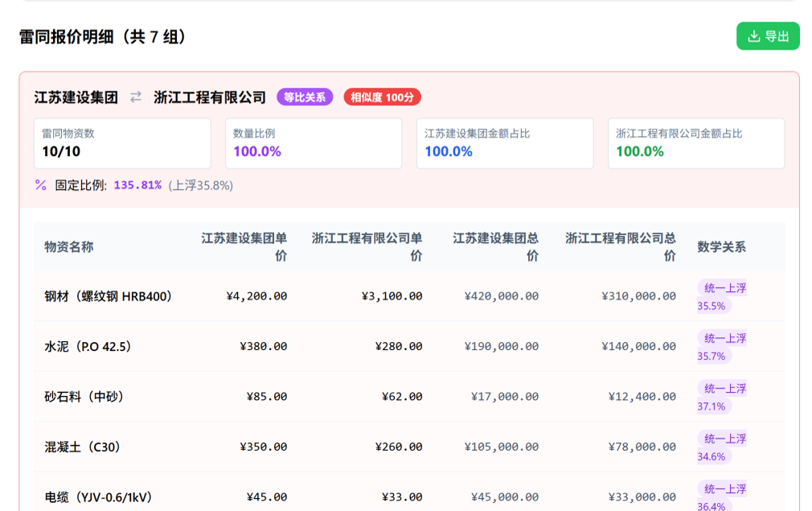Click the 江苏建设集团单价 column header
Image resolution: width=812 pixels, height=511 pixels.
pyautogui.click(x=244, y=247)
